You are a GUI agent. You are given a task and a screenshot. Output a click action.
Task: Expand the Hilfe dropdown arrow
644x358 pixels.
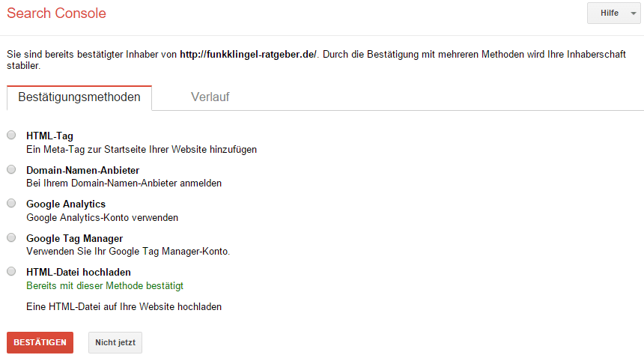[x=634, y=13]
